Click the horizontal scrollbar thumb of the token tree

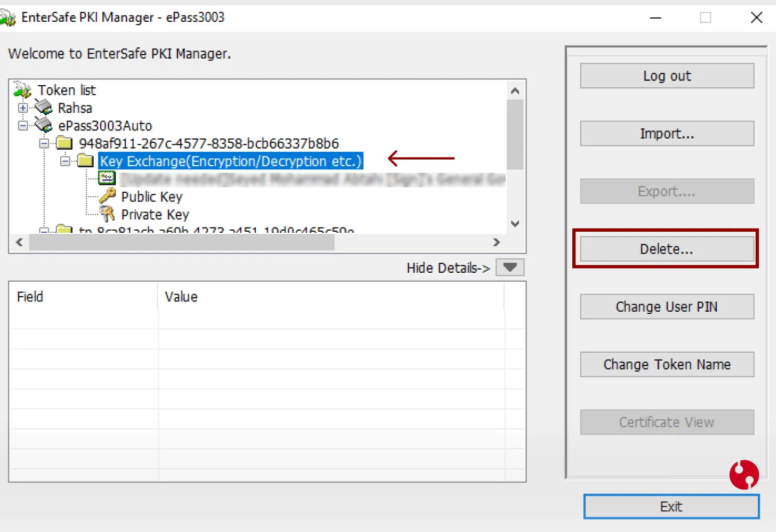click(181, 242)
